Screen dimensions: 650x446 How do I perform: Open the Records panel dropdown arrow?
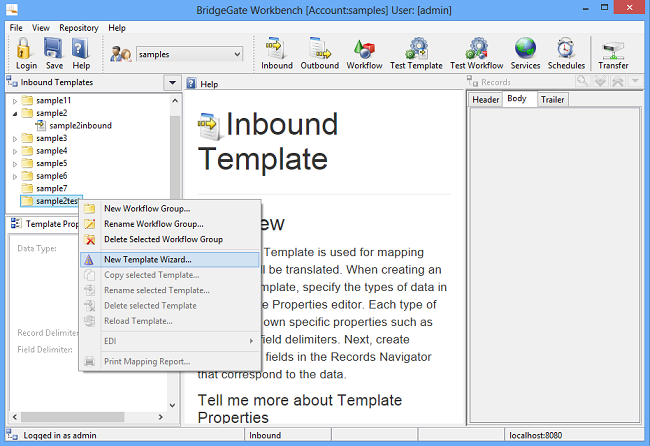[x=635, y=81]
